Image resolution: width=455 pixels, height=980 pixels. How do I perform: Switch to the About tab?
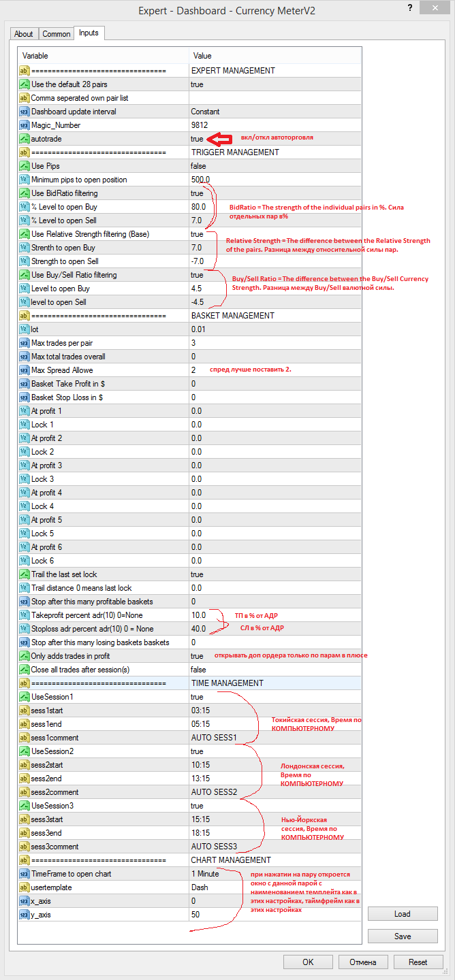coord(24,34)
